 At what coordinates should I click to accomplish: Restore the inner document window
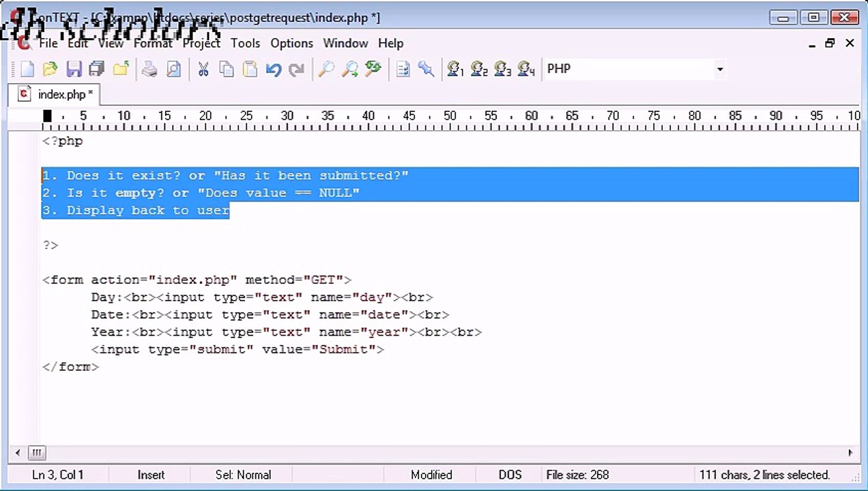pyautogui.click(x=830, y=44)
